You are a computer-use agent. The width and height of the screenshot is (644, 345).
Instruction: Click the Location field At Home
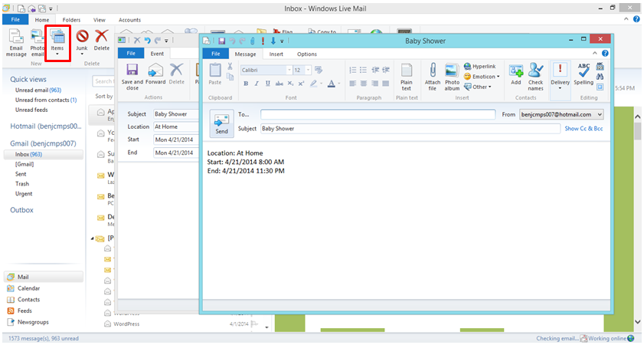[176, 127]
